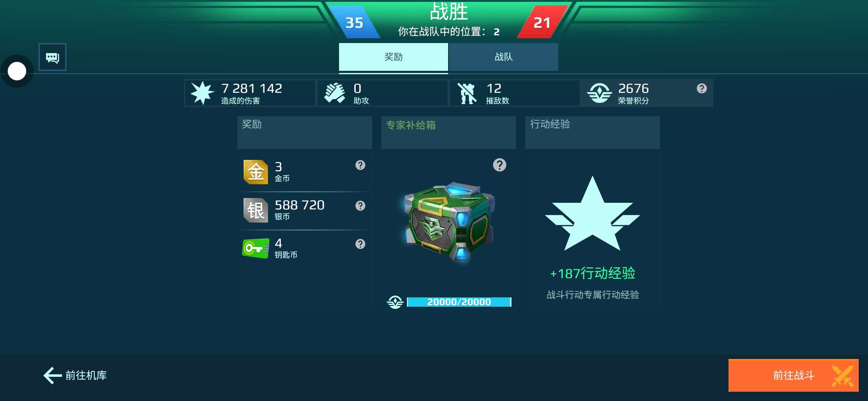The height and width of the screenshot is (401, 868).
Task: Open the green expert supply crate
Action: (449, 222)
